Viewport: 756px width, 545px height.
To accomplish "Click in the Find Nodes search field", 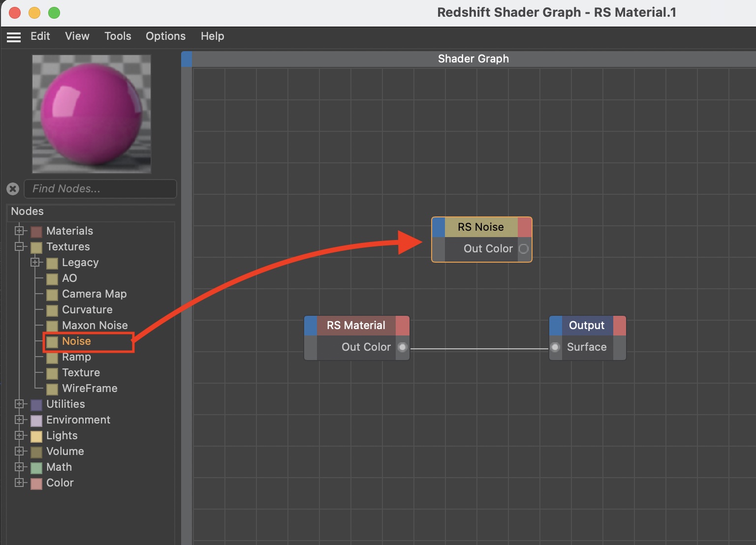I will pos(101,189).
